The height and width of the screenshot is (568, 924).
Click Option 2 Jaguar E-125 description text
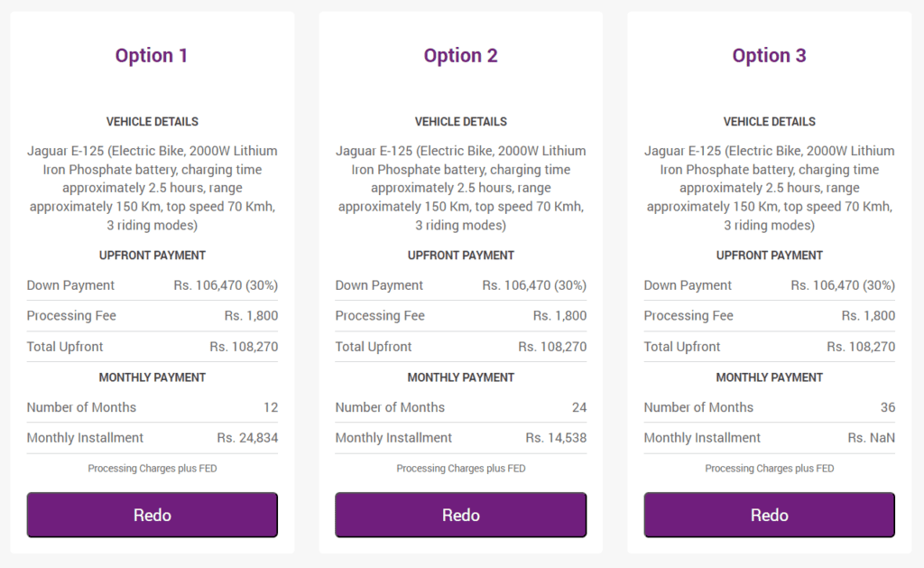[461, 188]
